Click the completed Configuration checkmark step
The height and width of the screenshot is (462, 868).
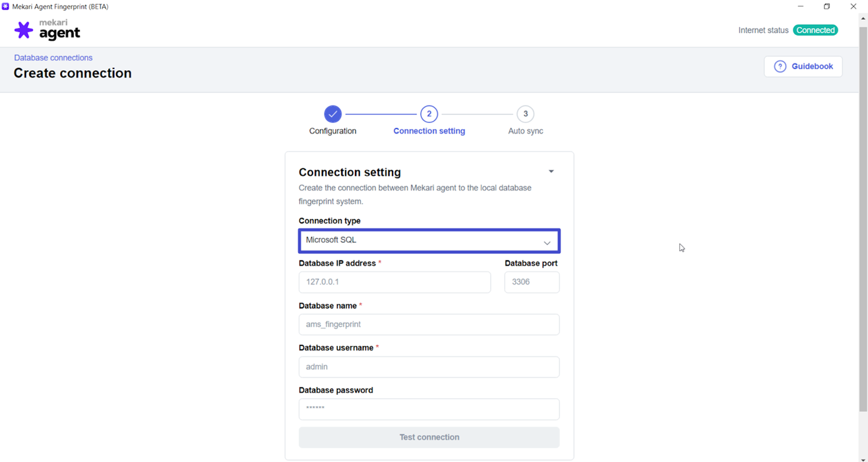coord(332,114)
